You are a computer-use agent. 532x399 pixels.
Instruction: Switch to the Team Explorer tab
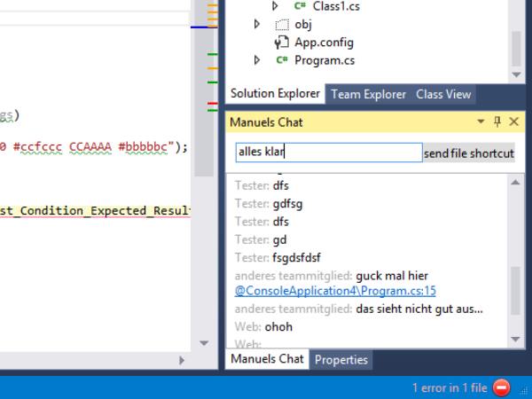click(368, 94)
